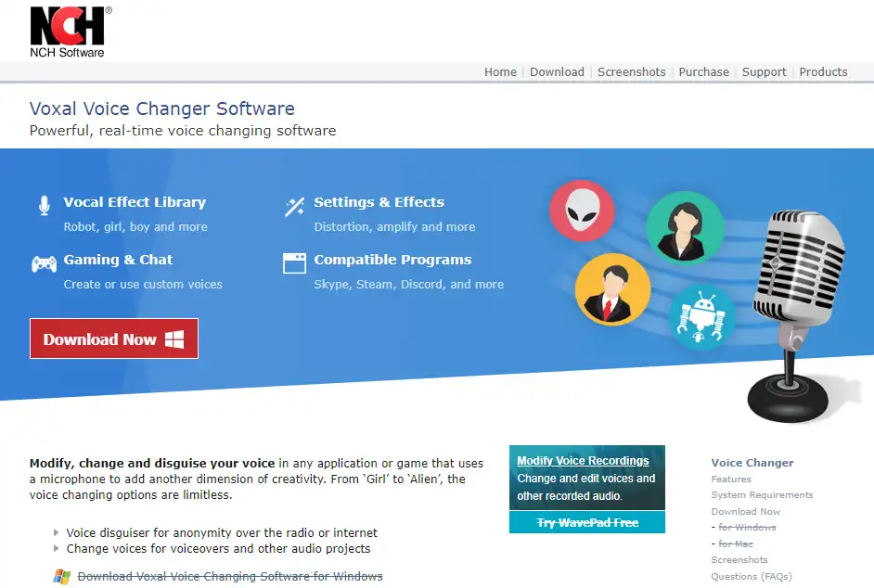This screenshot has height=588, width=874.
Task: Click 'Create or use custom voices' text
Action: click(143, 284)
